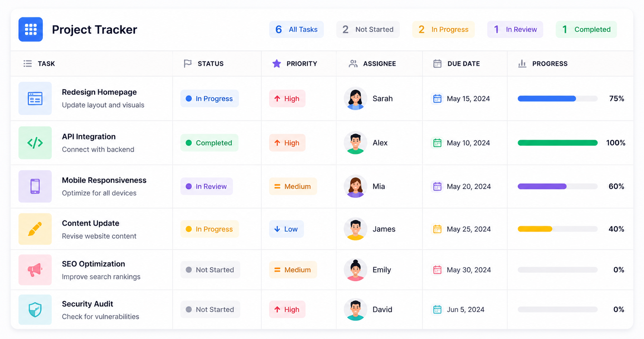
Task: Click calendar icon next to May 20, 2024
Action: tap(437, 186)
